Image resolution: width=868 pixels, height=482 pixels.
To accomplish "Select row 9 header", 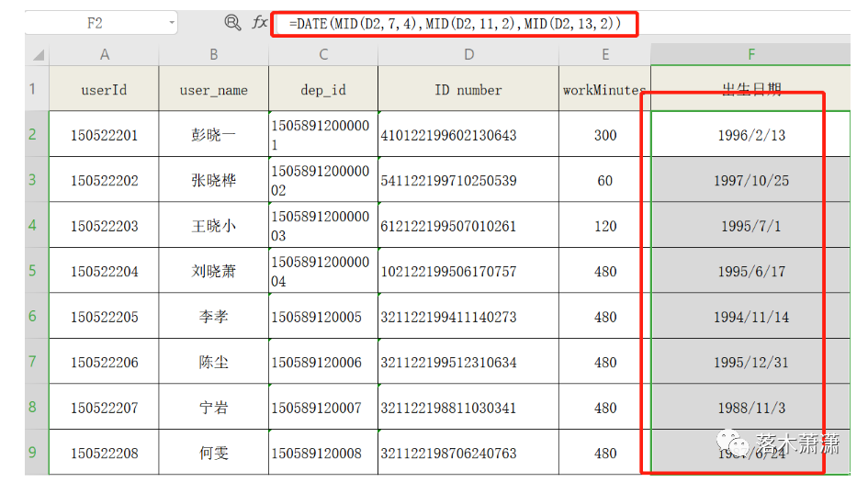I will (37, 452).
